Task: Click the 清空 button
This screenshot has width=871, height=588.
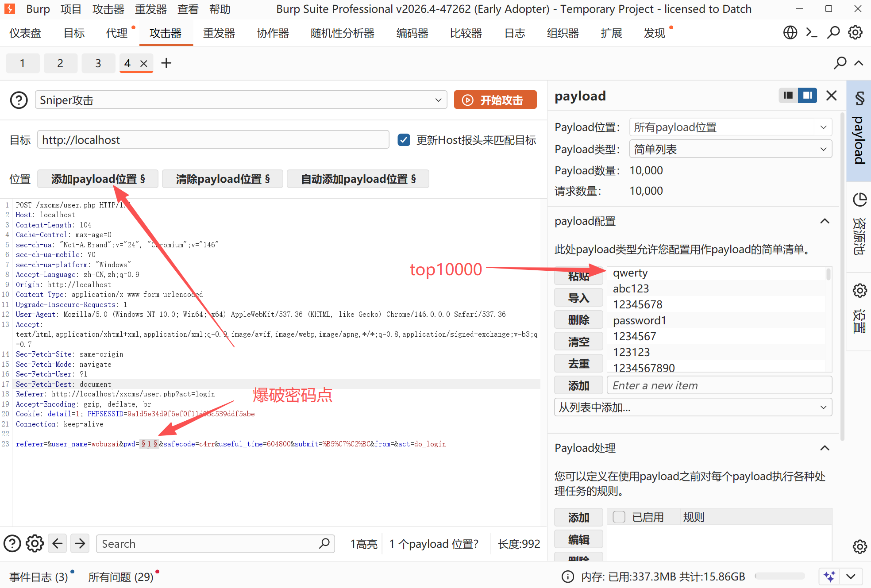Action: [578, 342]
